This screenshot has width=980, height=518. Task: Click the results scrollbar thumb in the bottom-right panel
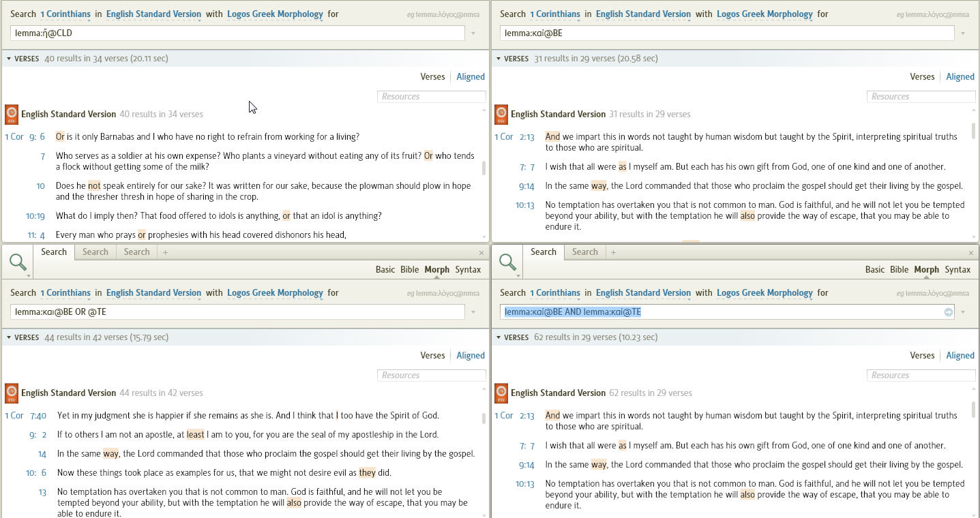tap(974, 410)
